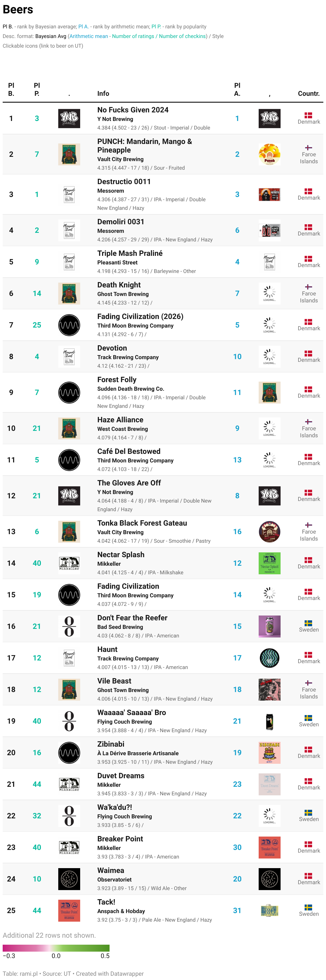Open the Nectar Splash green label icon
Screen dimensions: 326x980
tap(269, 563)
